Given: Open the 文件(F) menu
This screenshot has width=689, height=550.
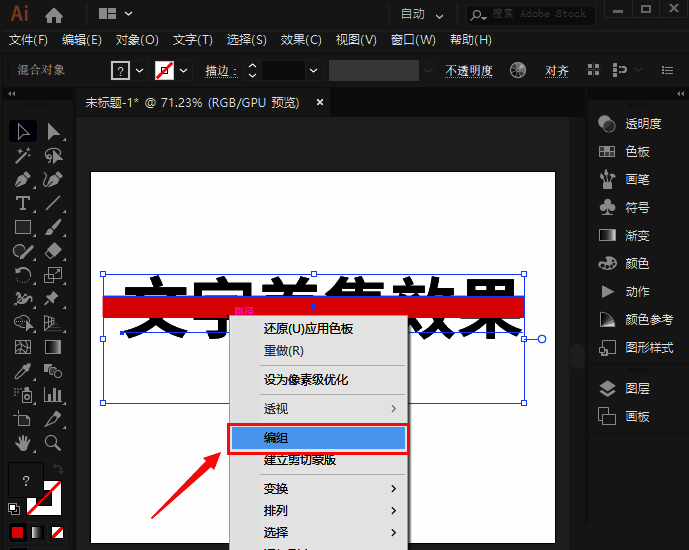Looking at the screenshot, I should coord(28,40).
